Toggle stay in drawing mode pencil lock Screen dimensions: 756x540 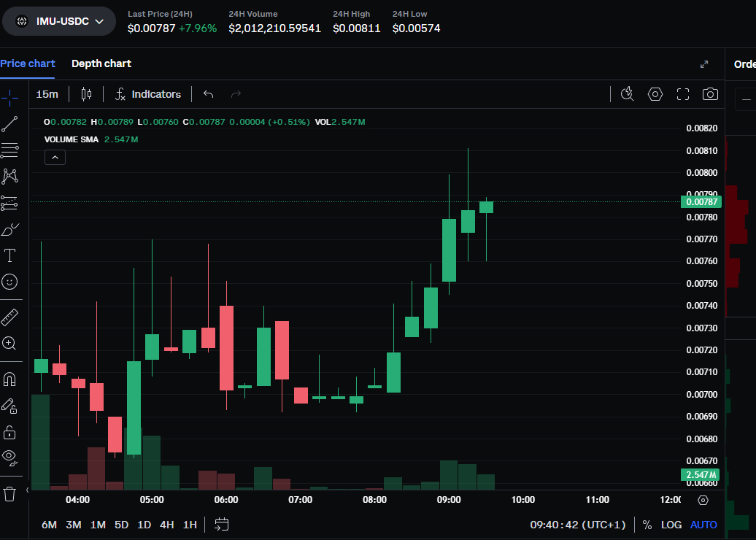pos(9,406)
